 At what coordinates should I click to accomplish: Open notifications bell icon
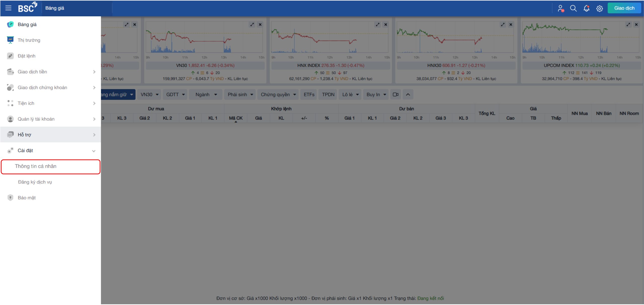pyautogui.click(x=586, y=8)
